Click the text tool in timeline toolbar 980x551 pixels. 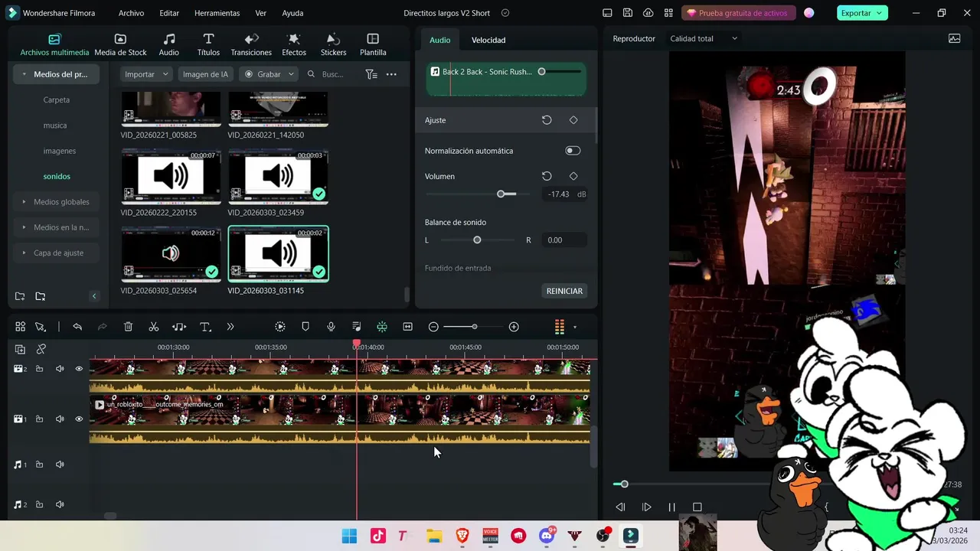click(x=205, y=327)
